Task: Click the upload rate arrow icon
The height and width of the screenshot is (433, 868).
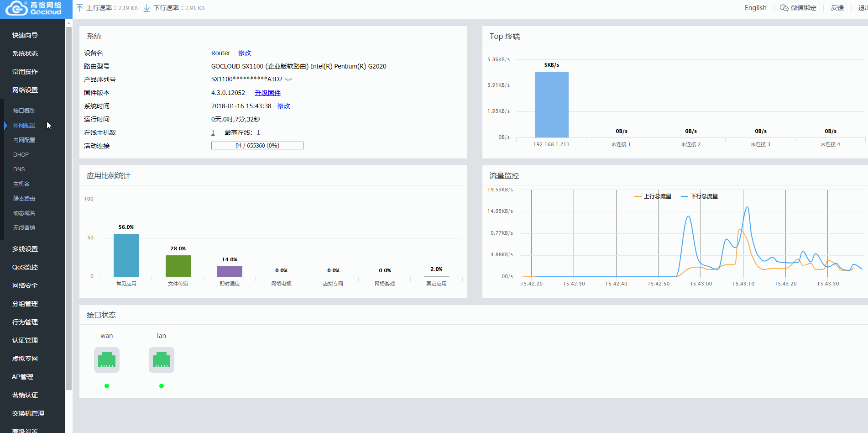Action: click(x=80, y=8)
